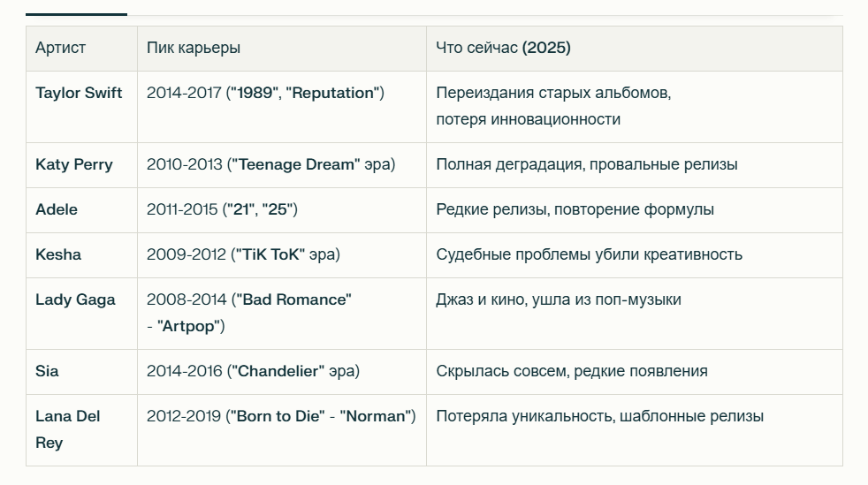Click the "Артист" column header
Image resolution: width=868 pixels, height=485 pixels.
click(61, 48)
